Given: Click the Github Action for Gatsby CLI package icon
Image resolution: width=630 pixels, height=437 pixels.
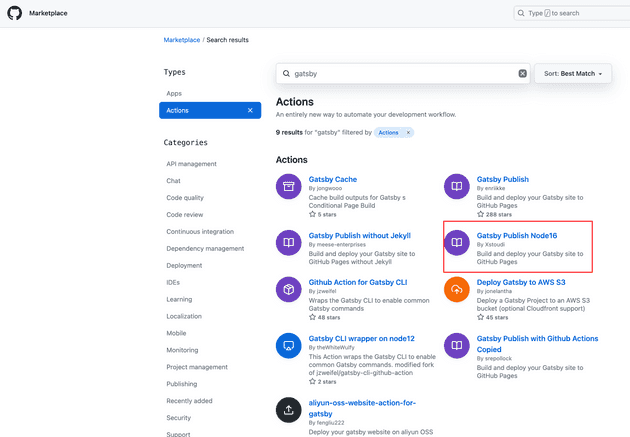Looking at the screenshot, I should tap(288, 289).
